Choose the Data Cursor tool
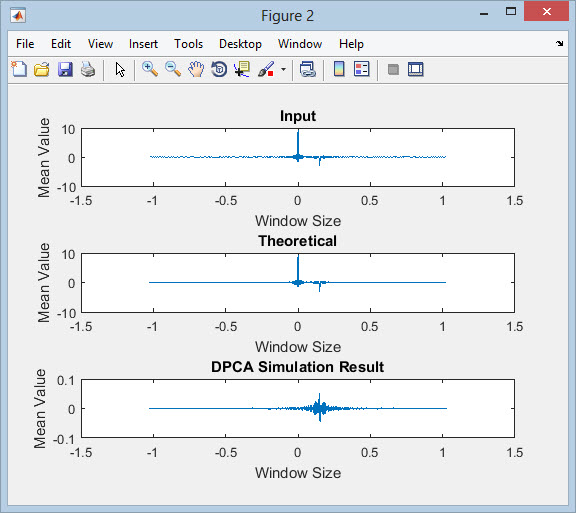Viewport: 576px width, 513px height. 242,69
